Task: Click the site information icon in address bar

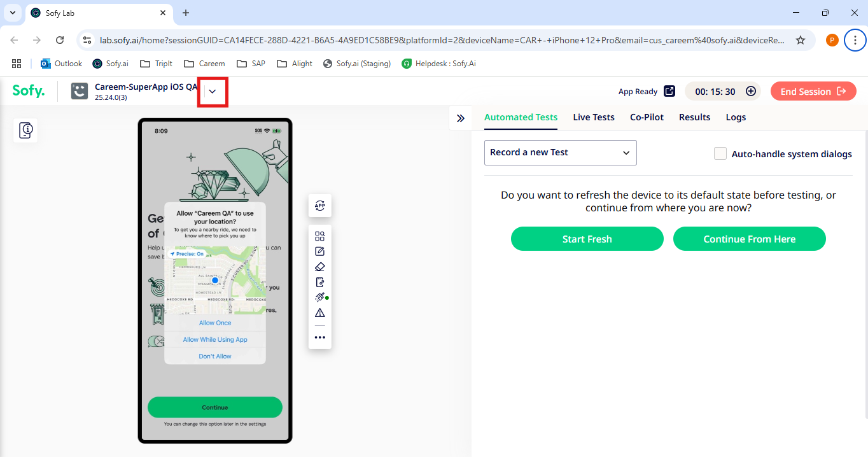Action: point(88,40)
